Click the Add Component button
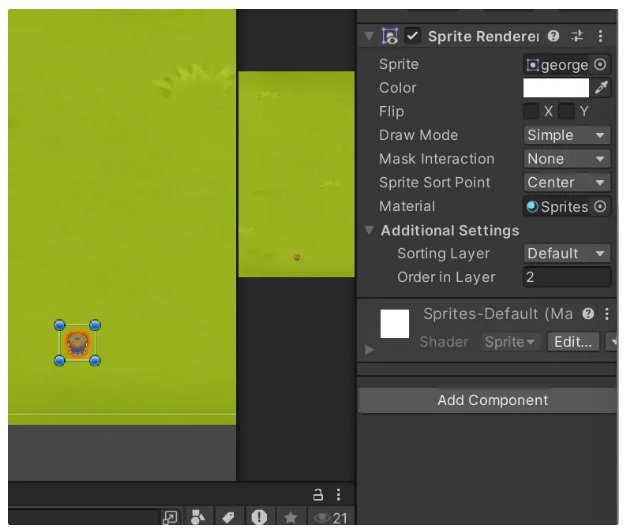The image size is (628, 529). (487, 400)
